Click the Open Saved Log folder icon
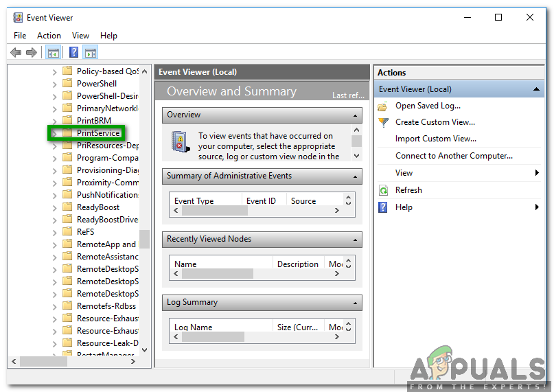The width and height of the screenshot is (554, 392). tap(382, 106)
